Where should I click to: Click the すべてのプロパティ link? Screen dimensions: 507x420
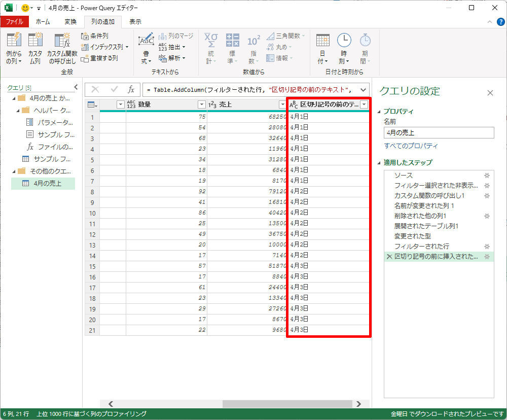coord(411,146)
